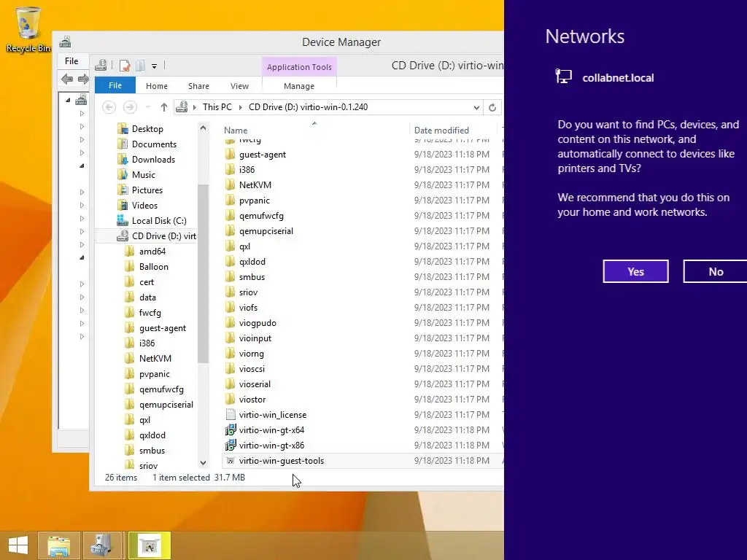Image resolution: width=747 pixels, height=560 pixels.
Task: Select the virtio-win-gt-x64 installer file
Action: (x=271, y=430)
